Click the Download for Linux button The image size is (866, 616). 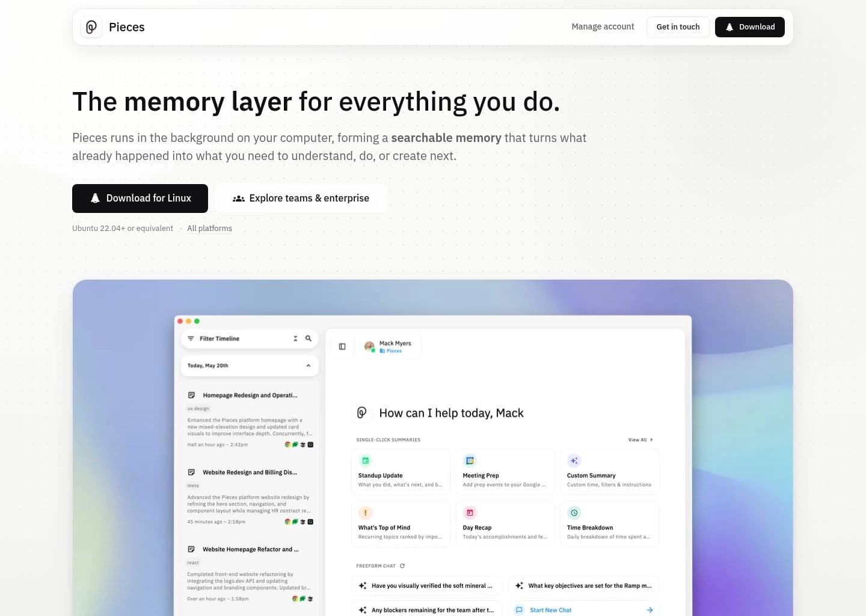[140, 199]
